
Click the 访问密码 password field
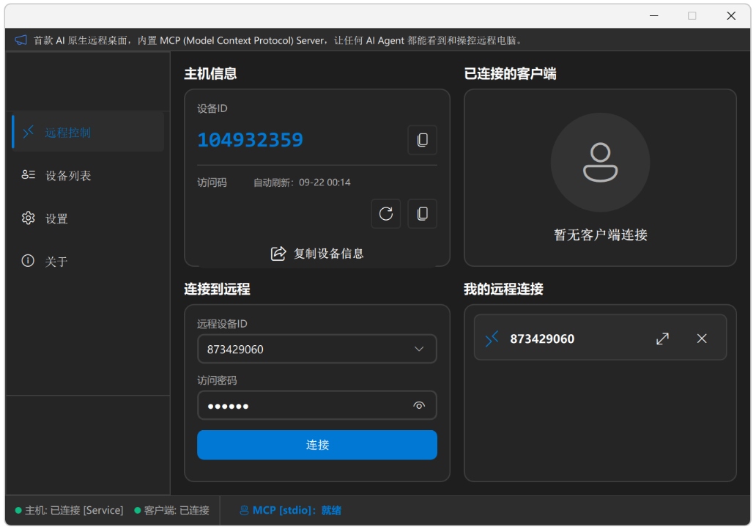[316, 405]
